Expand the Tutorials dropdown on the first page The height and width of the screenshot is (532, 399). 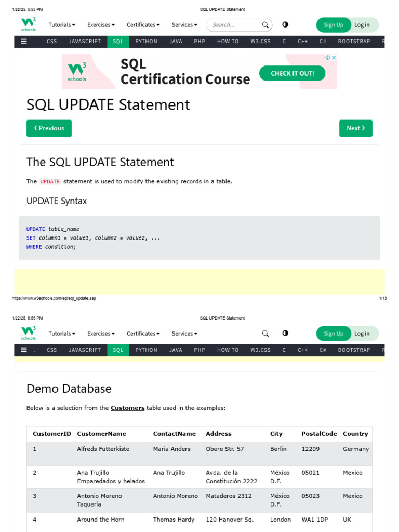pos(62,25)
